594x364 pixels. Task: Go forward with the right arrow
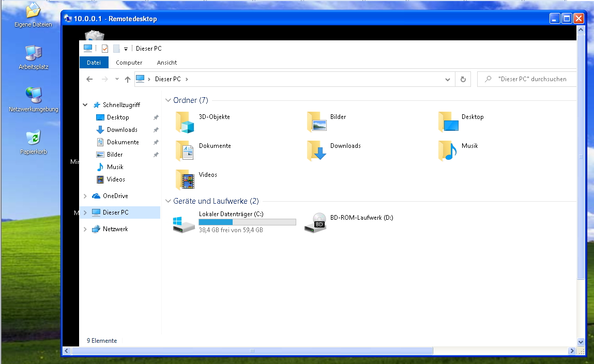[x=105, y=79]
